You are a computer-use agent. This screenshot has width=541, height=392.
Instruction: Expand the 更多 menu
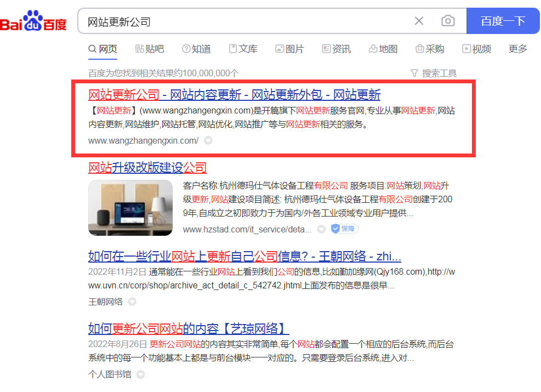click(518, 49)
